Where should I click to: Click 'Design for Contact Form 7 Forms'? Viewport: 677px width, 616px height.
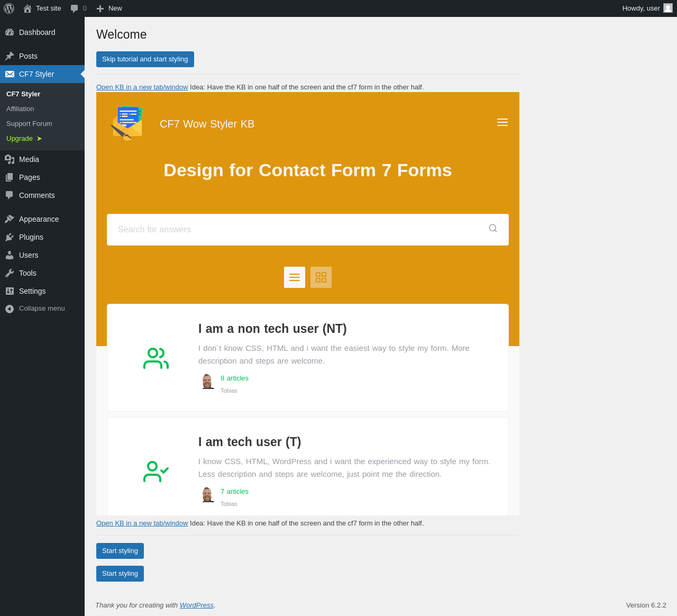[308, 170]
